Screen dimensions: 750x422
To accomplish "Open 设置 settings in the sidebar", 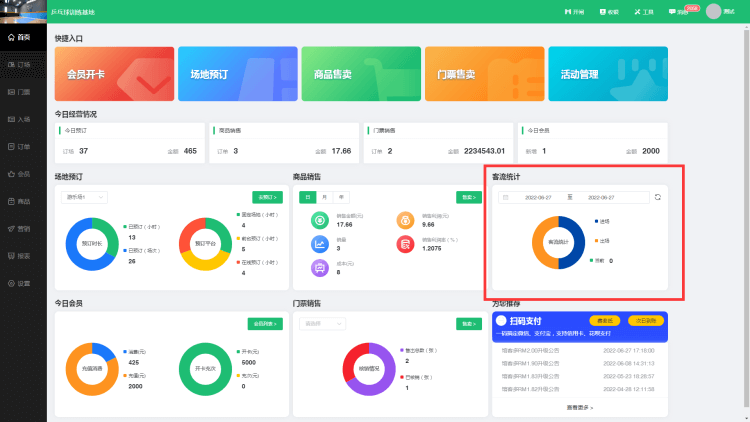I will tap(20, 284).
